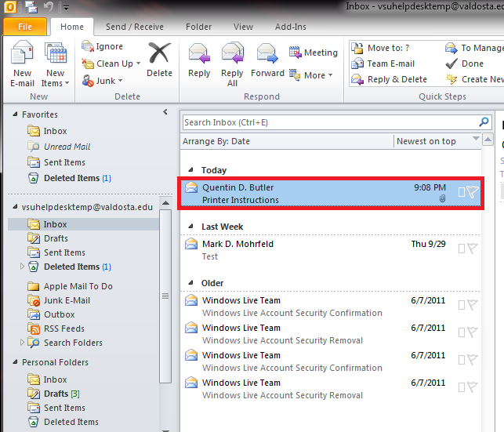Click the New E-mail button
Screen dimensions: 504x432
tap(22, 64)
